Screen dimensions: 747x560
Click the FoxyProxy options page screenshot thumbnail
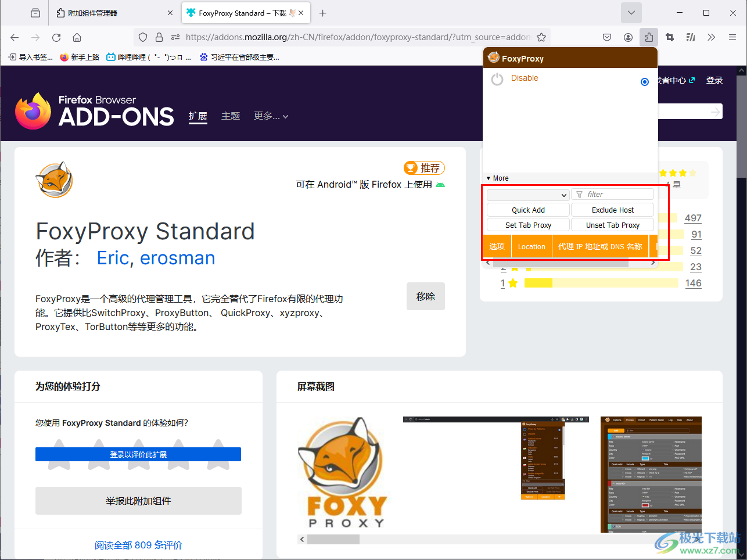(x=651, y=474)
